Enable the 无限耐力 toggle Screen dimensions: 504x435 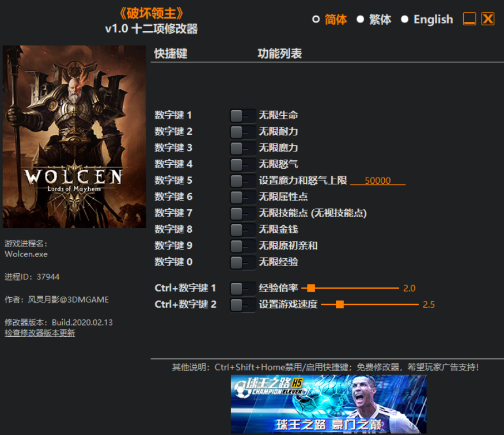click(242, 132)
